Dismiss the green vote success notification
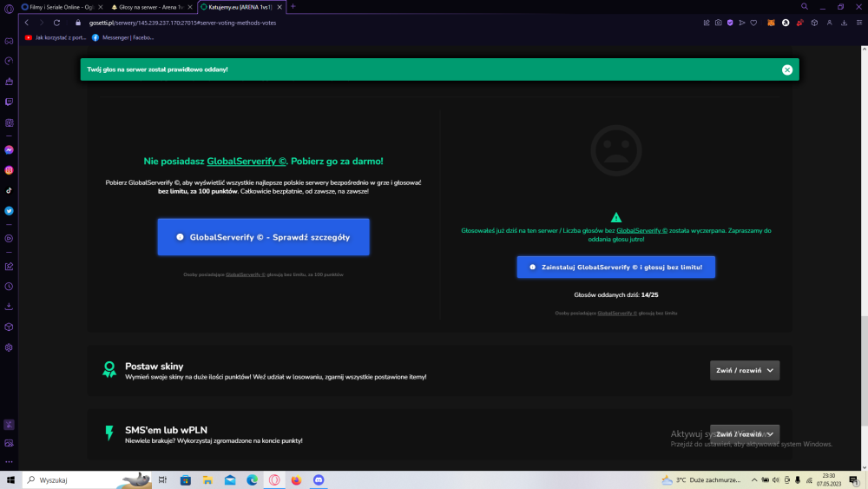Viewport: 868px width, 489px height. 786,69
